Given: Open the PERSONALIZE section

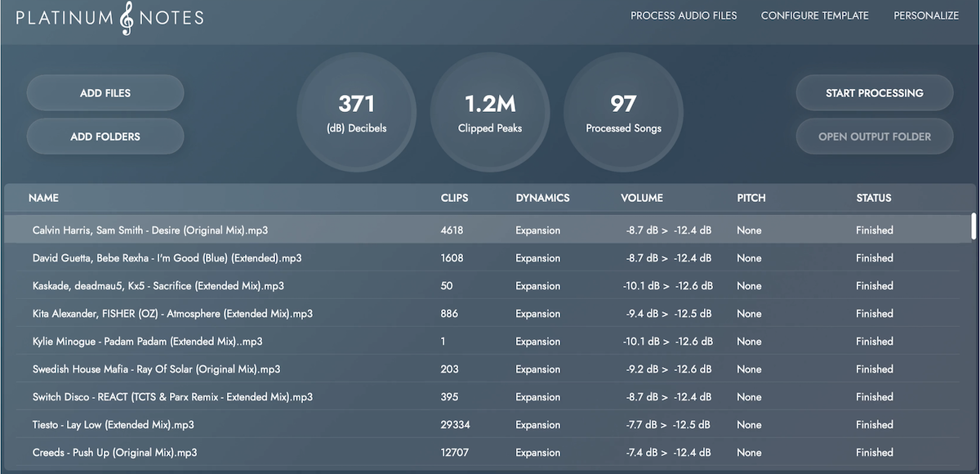Looking at the screenshot, I should coord(926,15).
